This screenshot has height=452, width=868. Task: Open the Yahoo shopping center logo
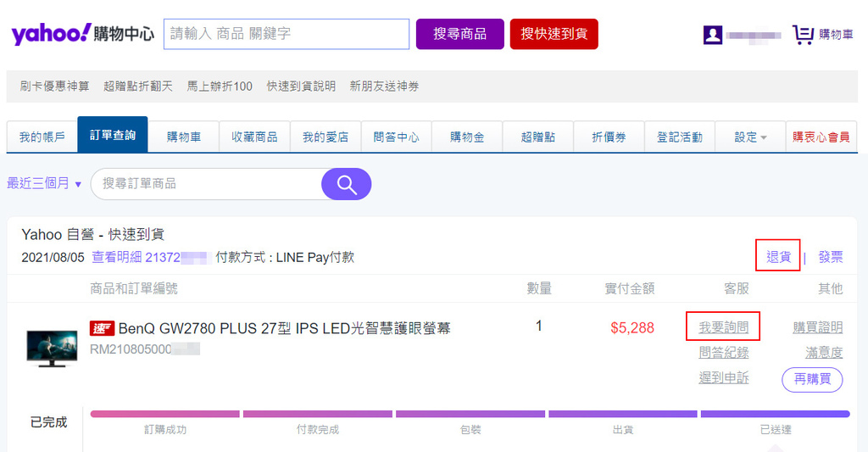point(83,34)
